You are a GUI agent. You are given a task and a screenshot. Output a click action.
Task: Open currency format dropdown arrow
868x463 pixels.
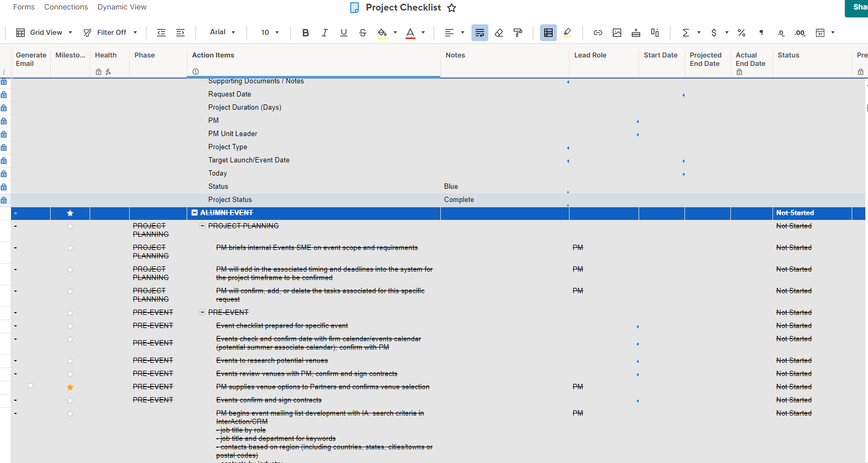pos(727,33)
